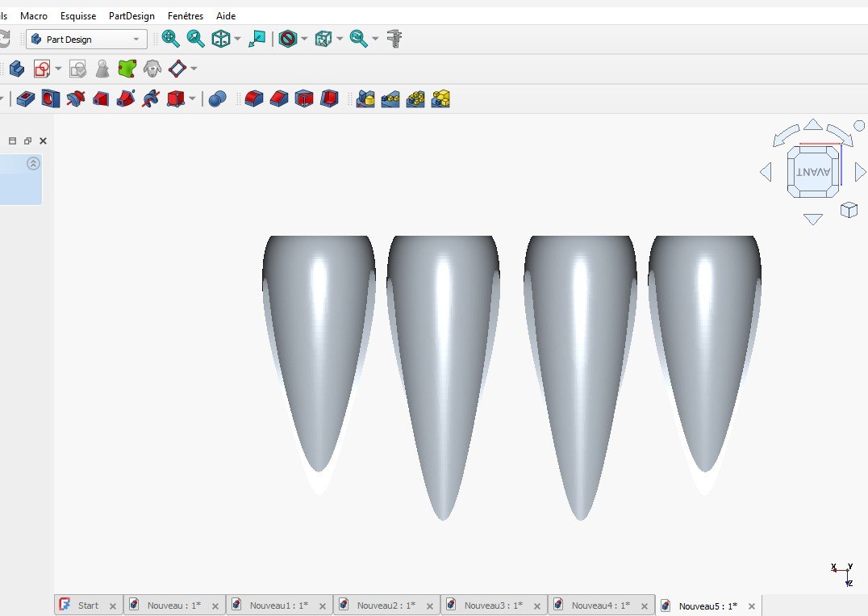Select the Groove tool icon
The height and width of the screenshot is (616, 868).
(75, 99)
